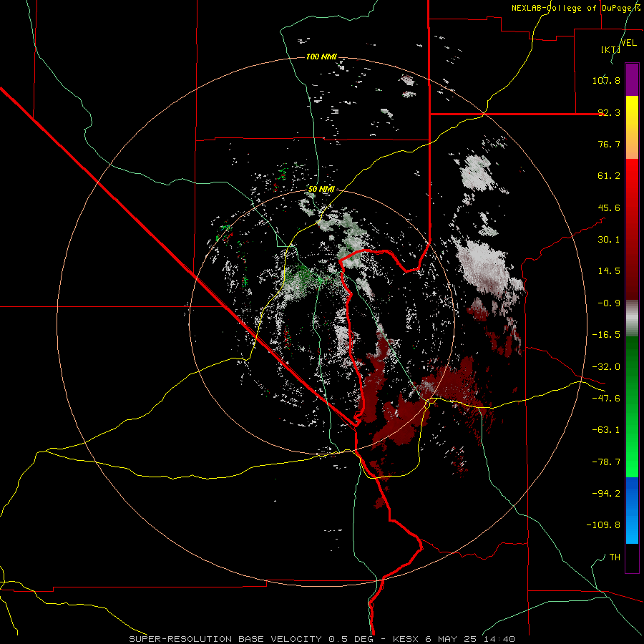Viewport: 644px width, 644px height.
Task: Click the 107.8 value on the velocity scale
Action: coord(606,80)
